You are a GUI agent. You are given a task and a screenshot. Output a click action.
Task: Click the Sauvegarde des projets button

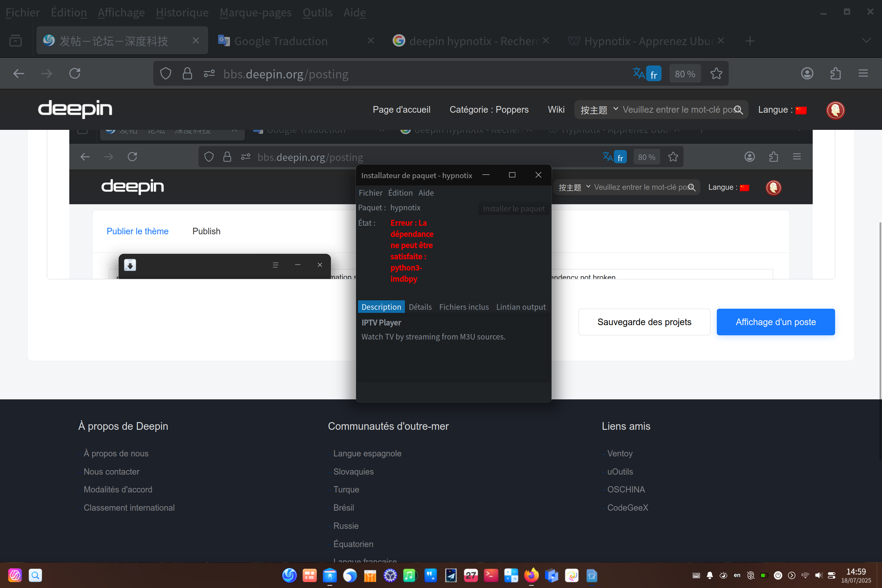[x=644, y=322]
